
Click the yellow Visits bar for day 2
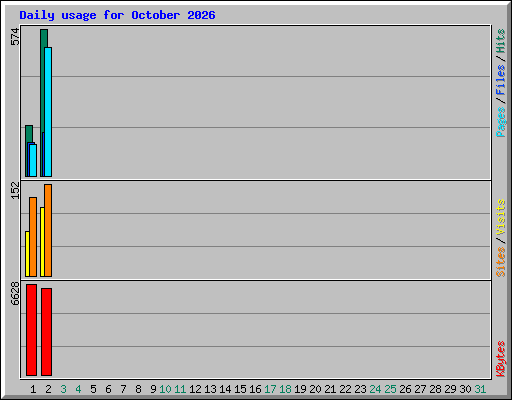click(x=42, y=242)
